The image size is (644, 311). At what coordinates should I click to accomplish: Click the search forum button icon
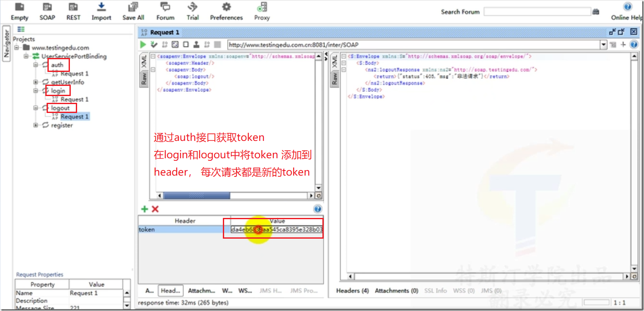[x=596, y=12]
